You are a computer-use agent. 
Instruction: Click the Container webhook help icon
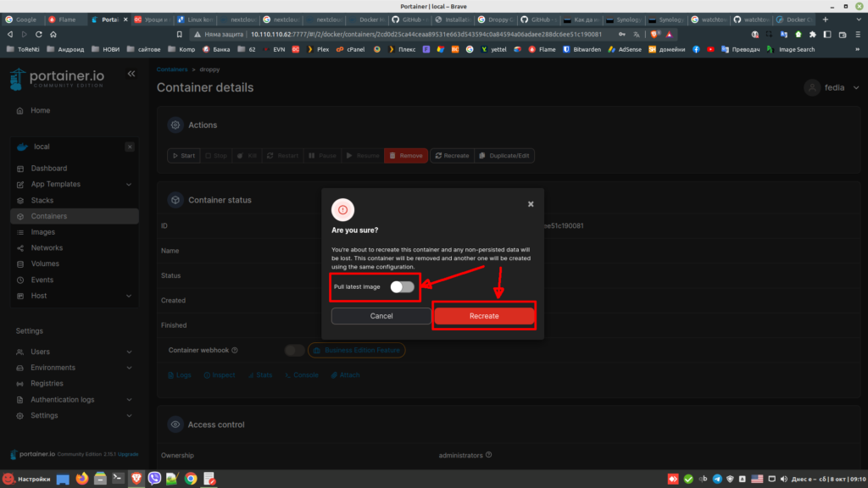[x=235, y=350]
